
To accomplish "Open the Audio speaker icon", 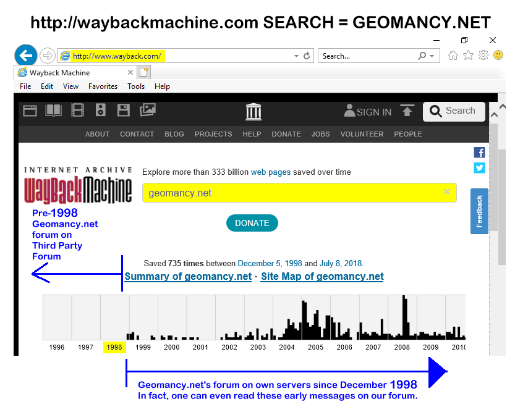I will pyautogui.click(x=100, y=111).
